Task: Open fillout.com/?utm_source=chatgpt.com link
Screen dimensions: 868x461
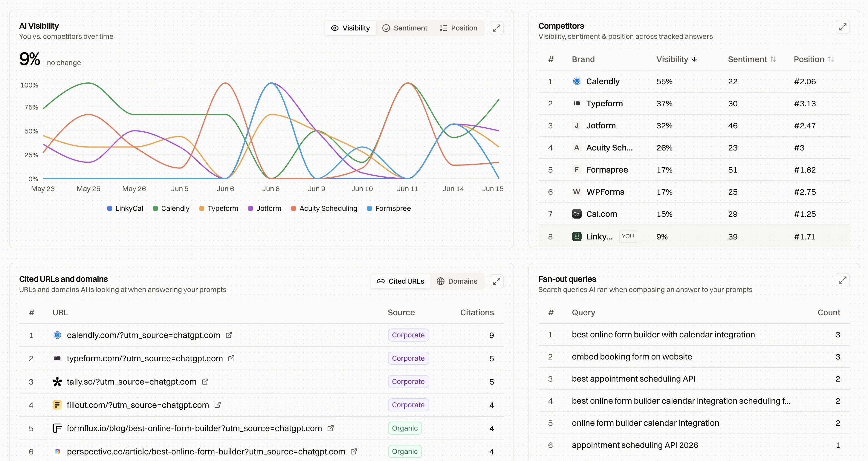Action: tap(138, 405)
